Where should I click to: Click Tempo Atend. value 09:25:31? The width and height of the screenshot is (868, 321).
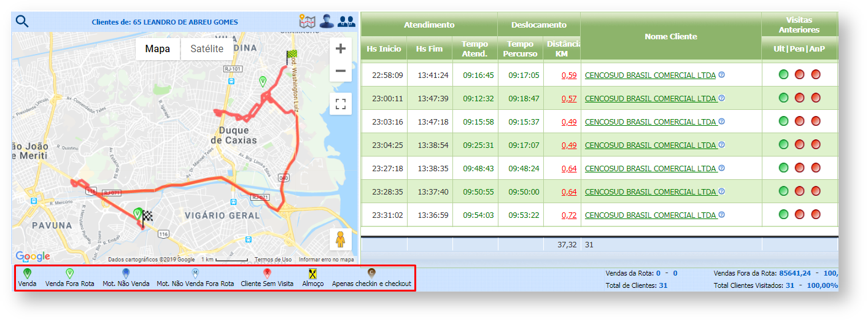click(479, 145)
